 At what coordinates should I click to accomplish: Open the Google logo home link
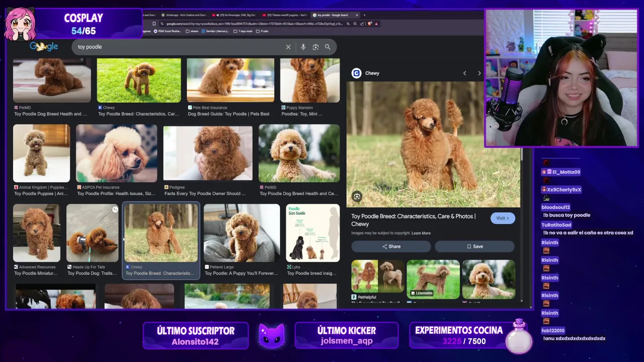44,47
